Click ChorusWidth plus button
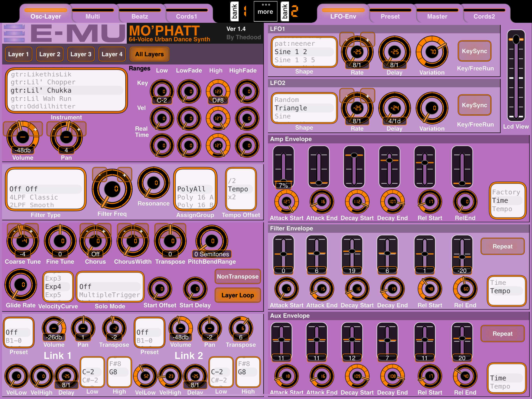 pyautogui.click(x=141, y=231)
